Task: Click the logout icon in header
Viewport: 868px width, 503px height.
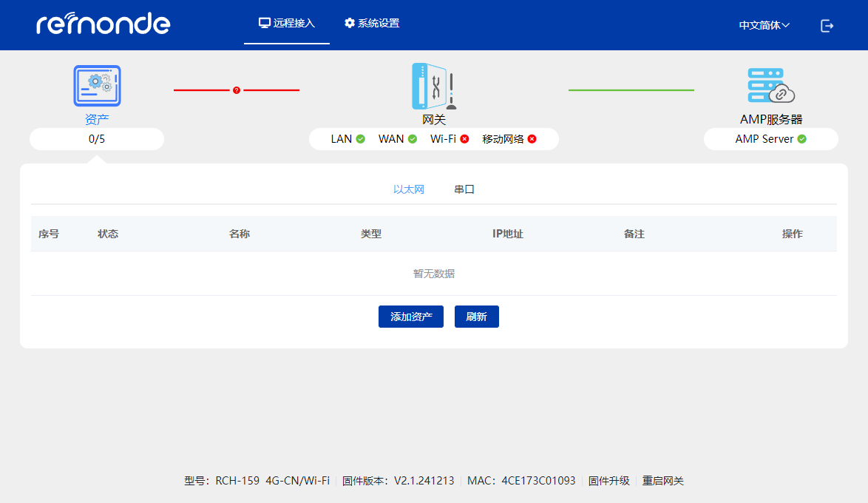Action: point(827,26)
